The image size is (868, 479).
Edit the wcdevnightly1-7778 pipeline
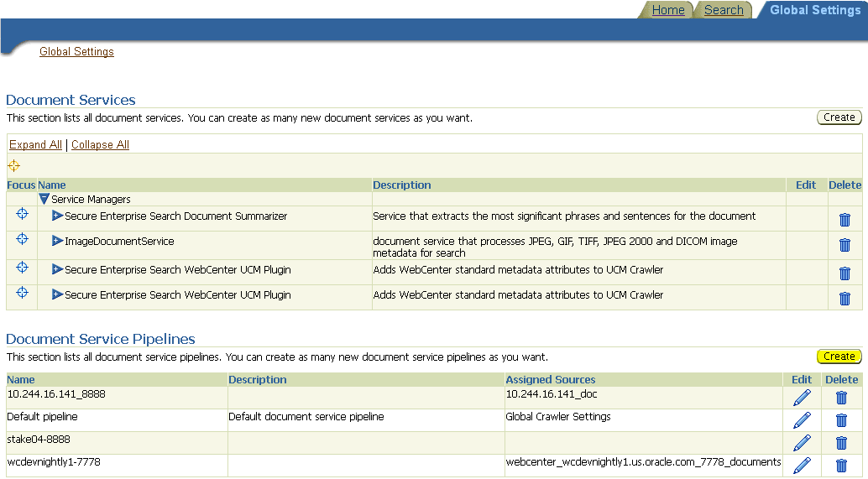point(803,466)
